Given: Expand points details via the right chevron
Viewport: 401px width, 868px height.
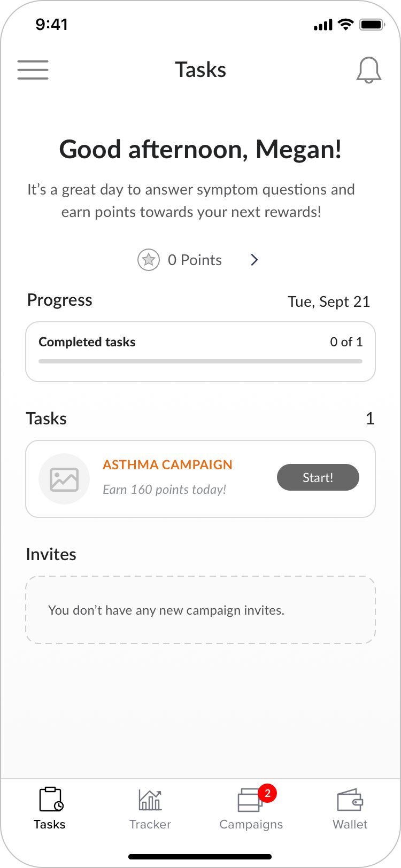Looking at the screenshot, I should pos(254,260).
